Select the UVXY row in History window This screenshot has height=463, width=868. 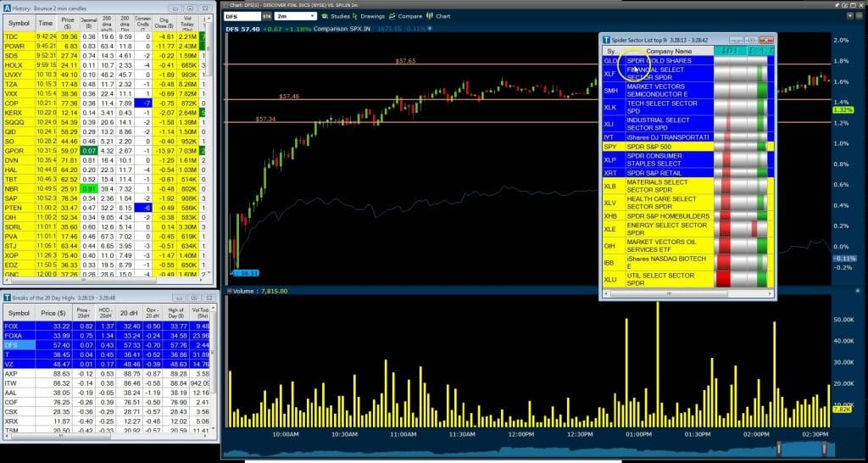click(x=104, y=75)
